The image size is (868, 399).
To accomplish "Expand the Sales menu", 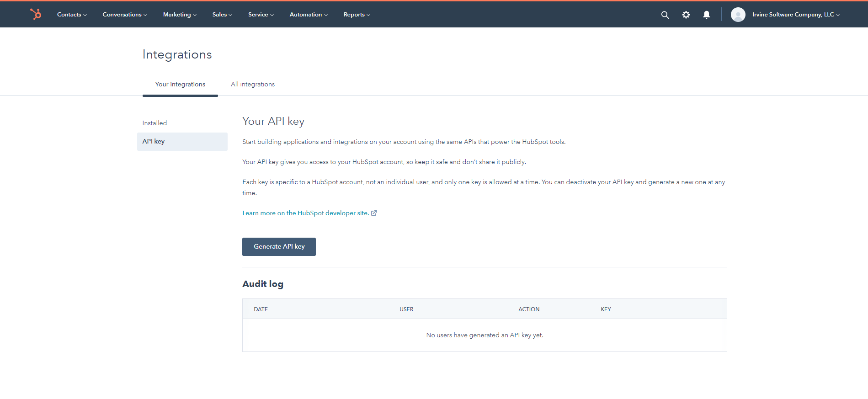I will coord(222,15).
